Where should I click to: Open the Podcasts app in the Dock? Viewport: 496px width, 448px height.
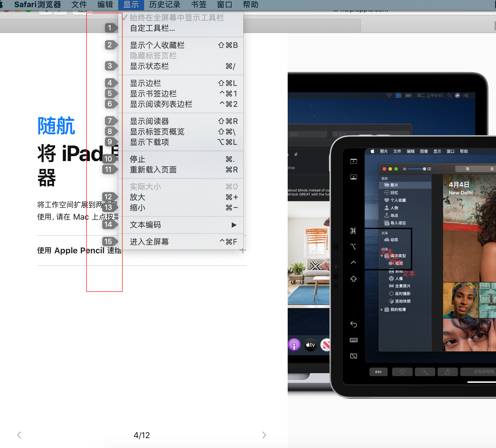click(294, 345)
